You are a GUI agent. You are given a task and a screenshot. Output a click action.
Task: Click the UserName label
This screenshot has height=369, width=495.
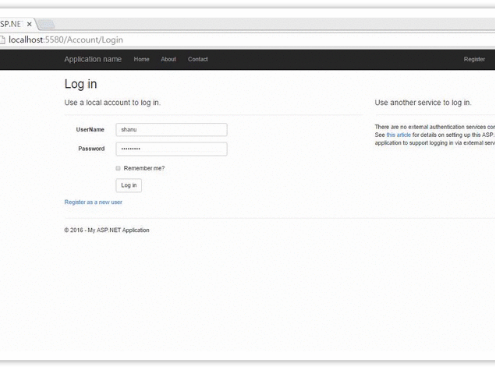click(90, 130)
